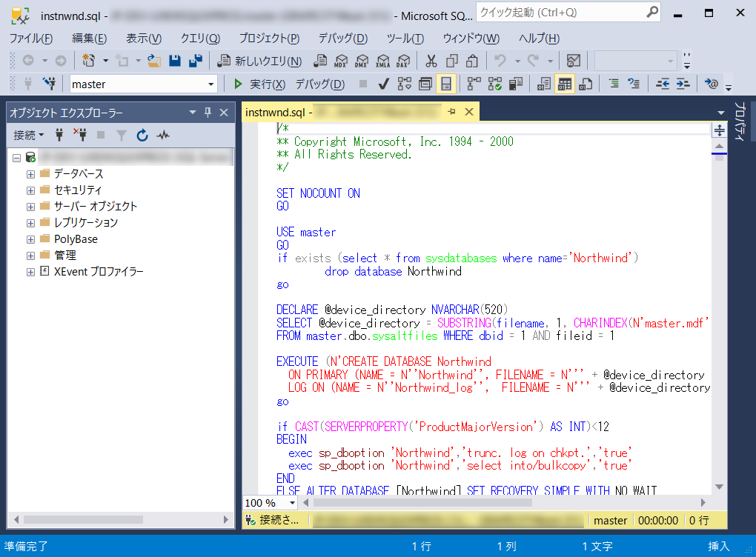Screen dimensions: 756x557
Task: Execute the query with 実行(X)
Action: click(x=259, y=84)
